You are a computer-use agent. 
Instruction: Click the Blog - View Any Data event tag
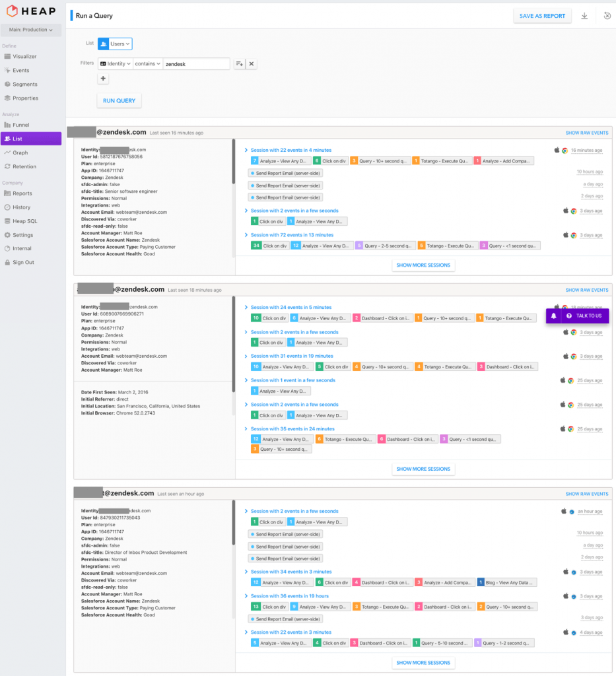point(507,582)
